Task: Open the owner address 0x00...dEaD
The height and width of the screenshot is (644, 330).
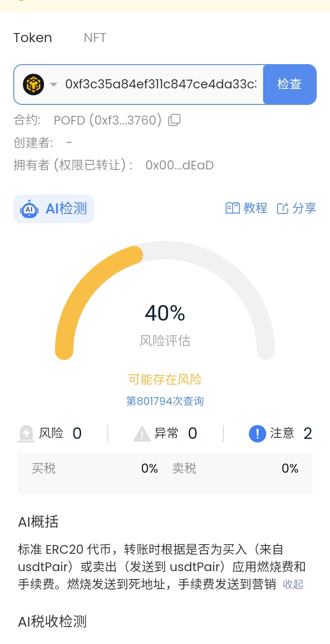Action: click(x=179, y=165)
